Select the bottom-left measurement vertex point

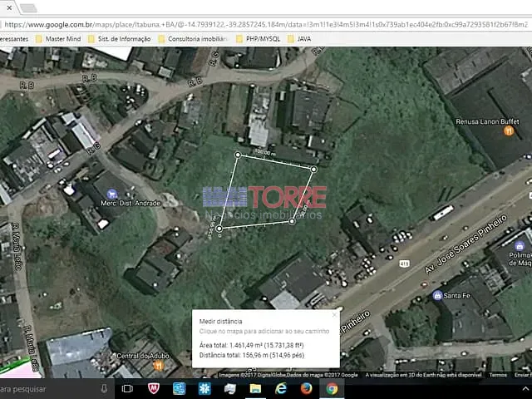pyautogui.click(x=219, y=229)
